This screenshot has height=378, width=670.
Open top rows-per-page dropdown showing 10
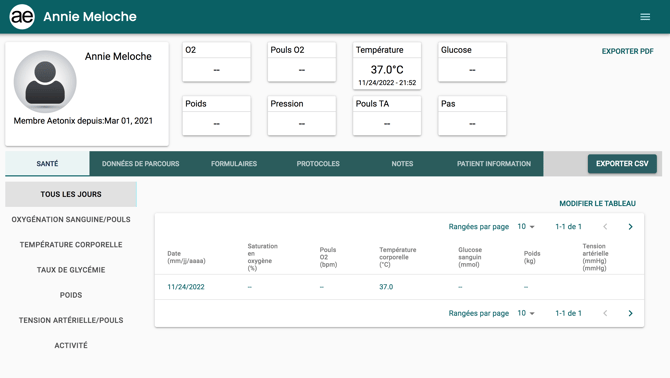(526, 227)
